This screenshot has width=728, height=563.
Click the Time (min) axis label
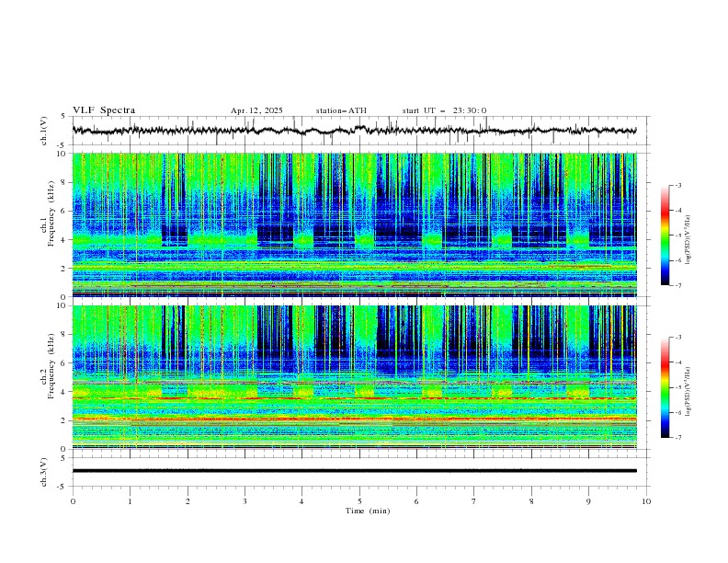pos(368,511)
